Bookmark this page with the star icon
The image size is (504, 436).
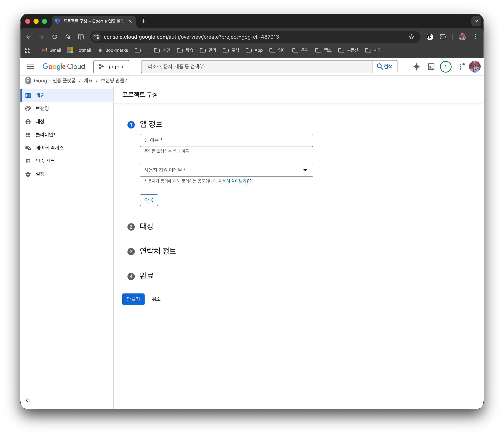pos(411,37)
